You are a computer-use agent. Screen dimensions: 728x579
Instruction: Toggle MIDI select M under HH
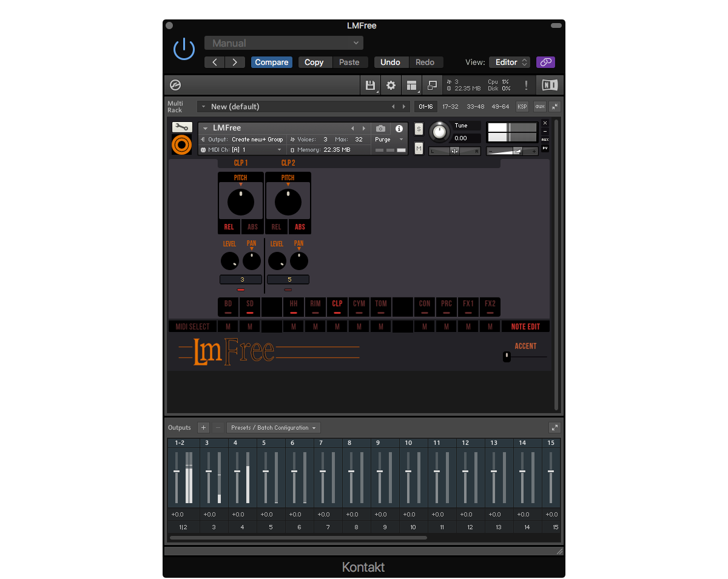[294, 327]
